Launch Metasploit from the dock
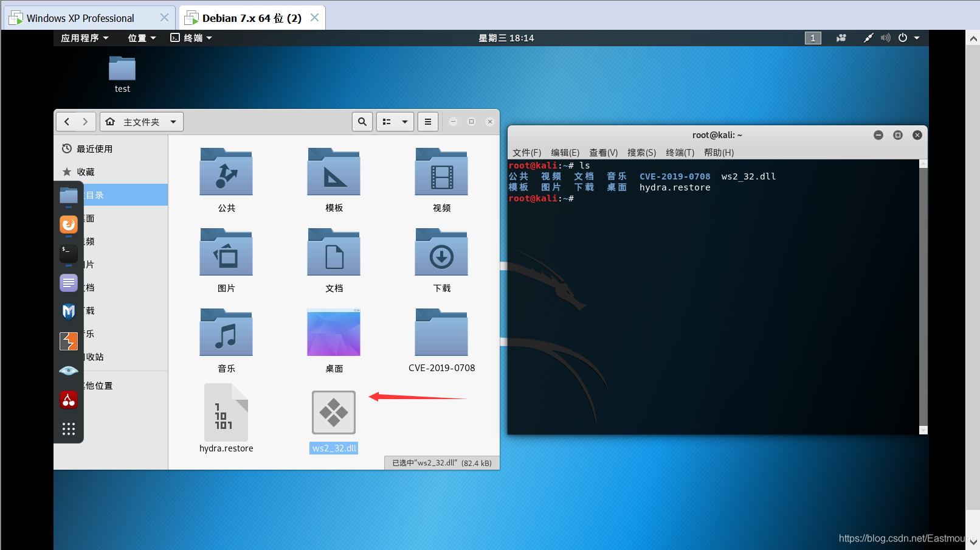This screenshot has width=980, height=550. (69, 312)
